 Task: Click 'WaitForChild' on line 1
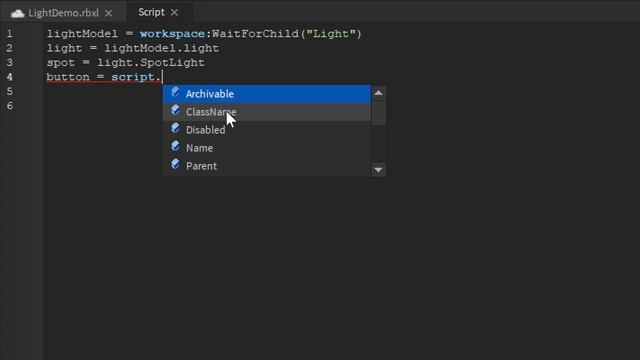(255, 33)
